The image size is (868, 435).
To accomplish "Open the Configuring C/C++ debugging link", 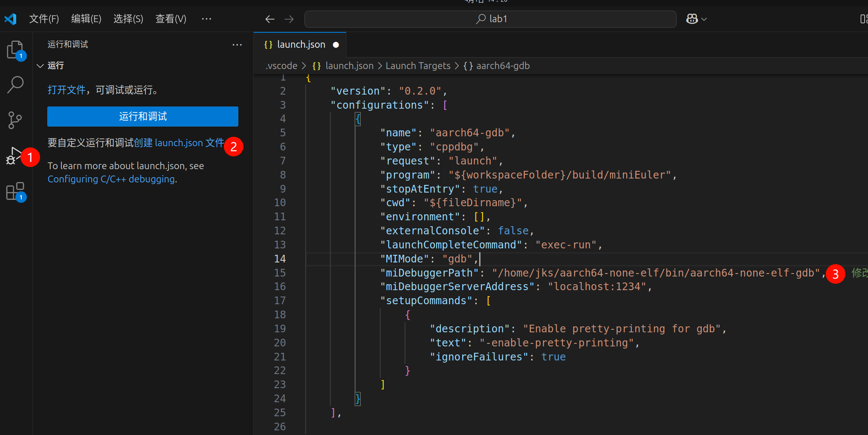I will [x=112, y=179].
